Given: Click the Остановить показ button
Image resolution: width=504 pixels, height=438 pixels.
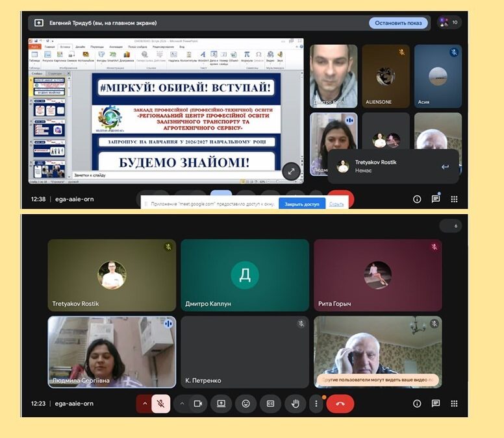Looking at the screenshot, I should pyautogui.click(x=398, y=23).
